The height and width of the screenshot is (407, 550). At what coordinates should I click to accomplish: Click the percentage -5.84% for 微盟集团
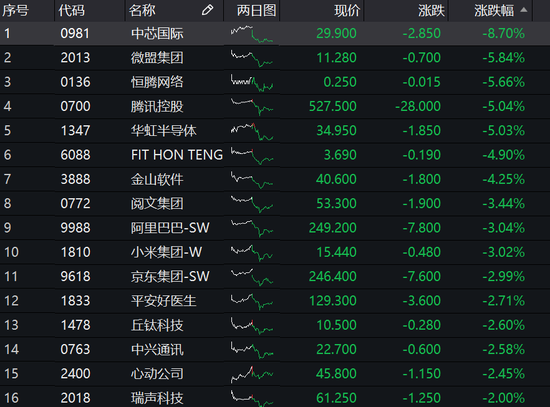(x=504, y=58)
